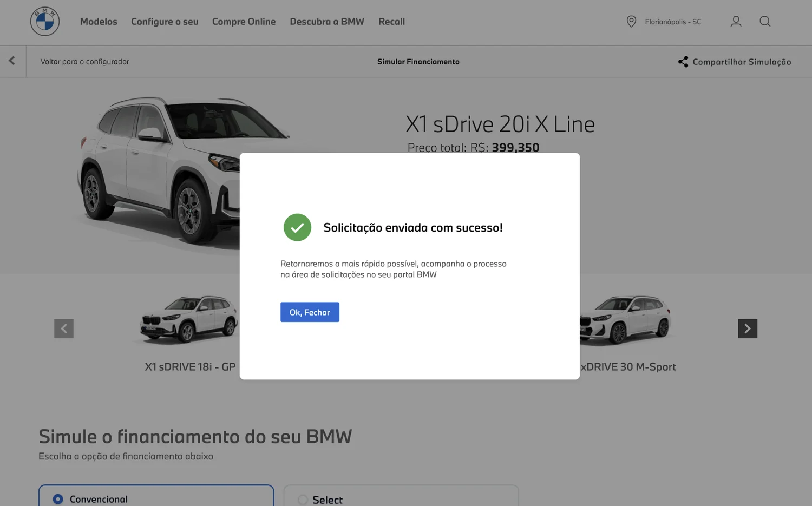Viewport: 812px width, 506px height.
Task: Open the Modelos menu
Action: [x=99, y=22]
